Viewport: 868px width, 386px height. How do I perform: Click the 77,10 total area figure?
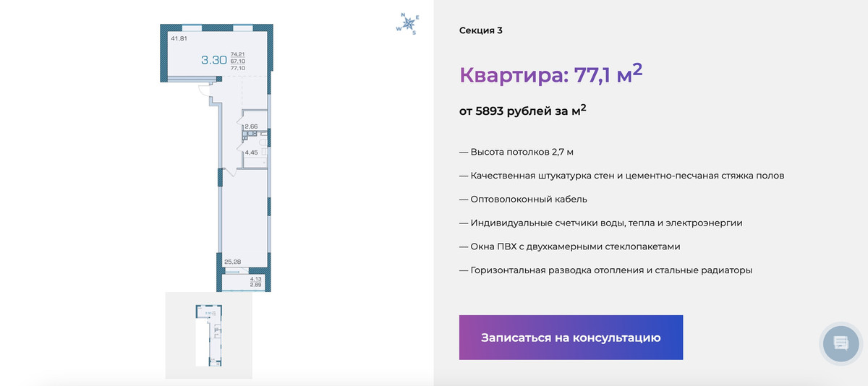[237, 68]
